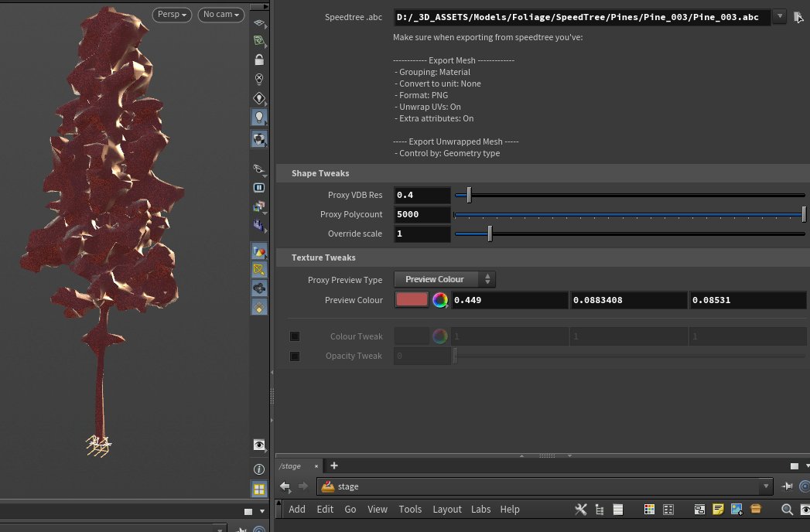Click the Proxy VDB Res slider
Image resolution: width=810 pixels, height=532 pixels.
(x=630, y=195)
